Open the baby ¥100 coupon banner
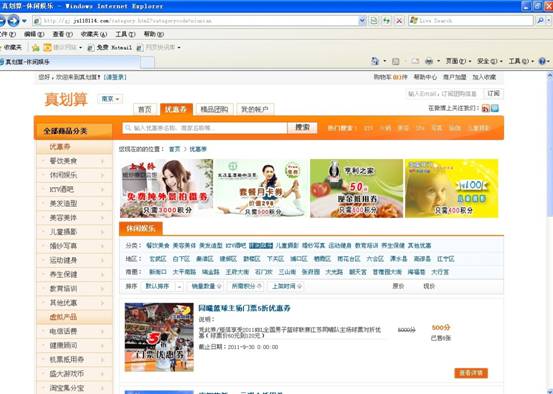 point(451,188)
